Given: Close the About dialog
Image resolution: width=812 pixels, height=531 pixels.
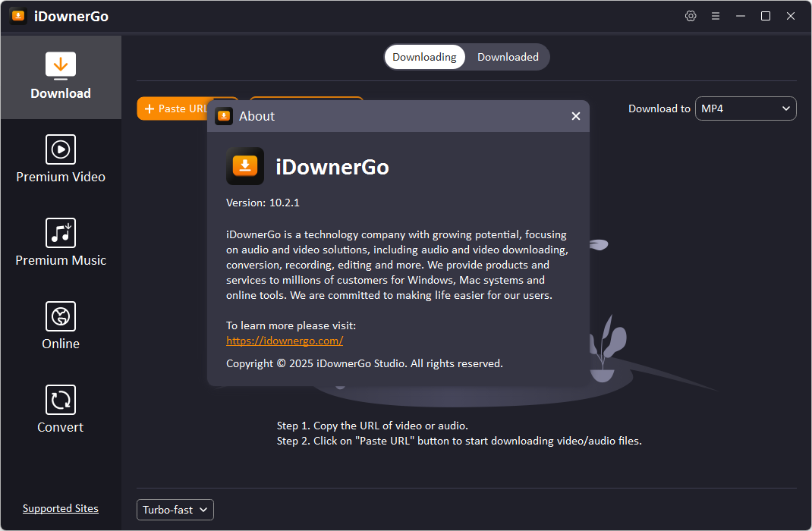Looking at the screenshot, I should coord(575,116).
